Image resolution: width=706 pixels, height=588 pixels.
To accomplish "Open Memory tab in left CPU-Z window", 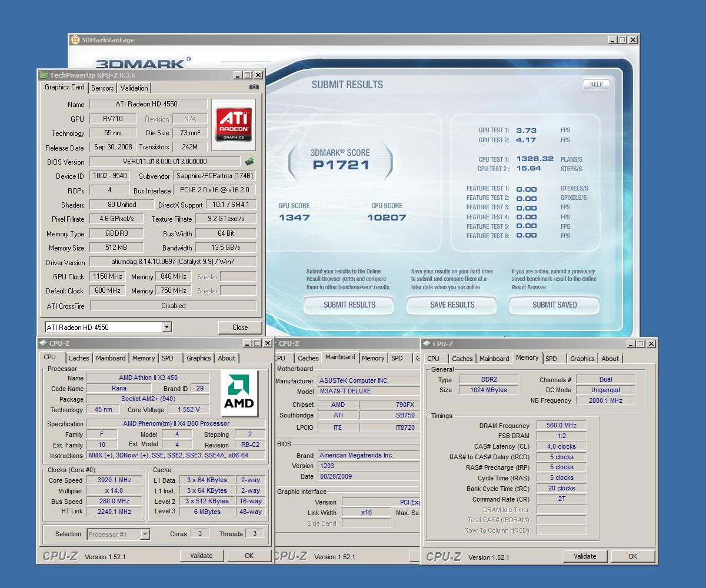I will (144, 358).
